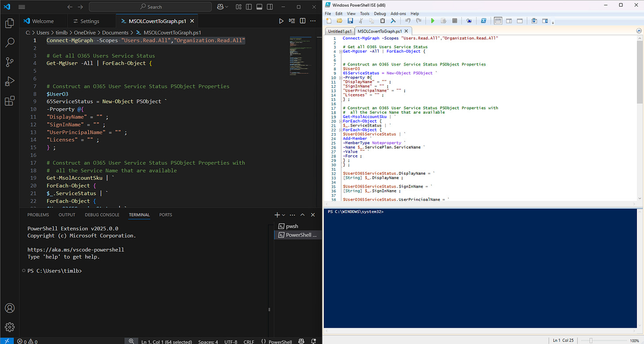Screen dimensions: 644x344
Task: Switch to Untitled1.ps1 tab in PowerShell ISE
Action: 340,31
